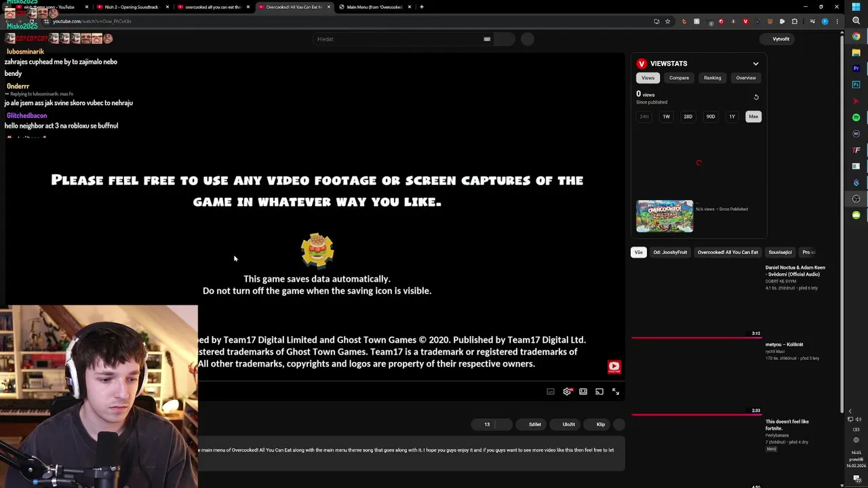The width and height of the screenshot is (868, 488).
Task: Open the Overview tab in ViewStats
Action: [746, 78]
